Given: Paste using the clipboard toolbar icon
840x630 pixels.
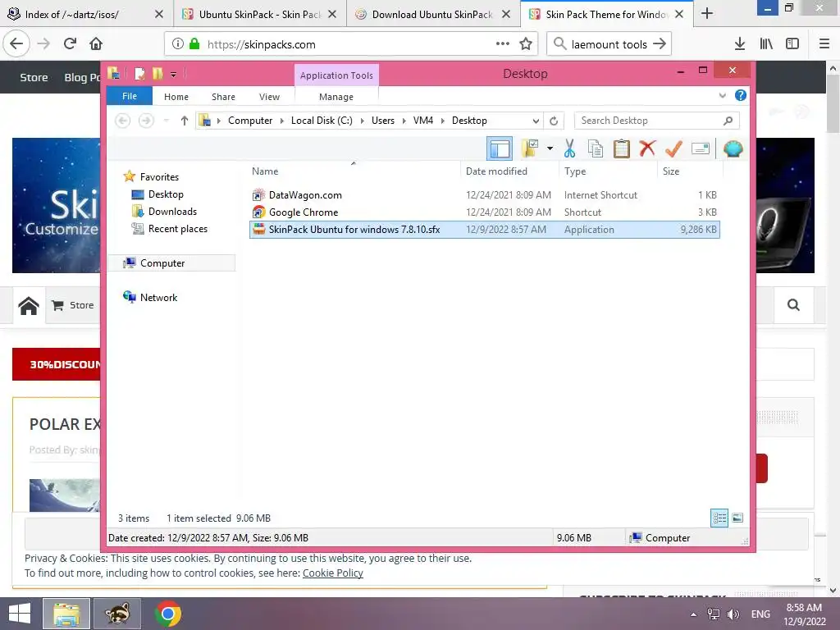Looking at the screenshot, I should click(622, 148).
